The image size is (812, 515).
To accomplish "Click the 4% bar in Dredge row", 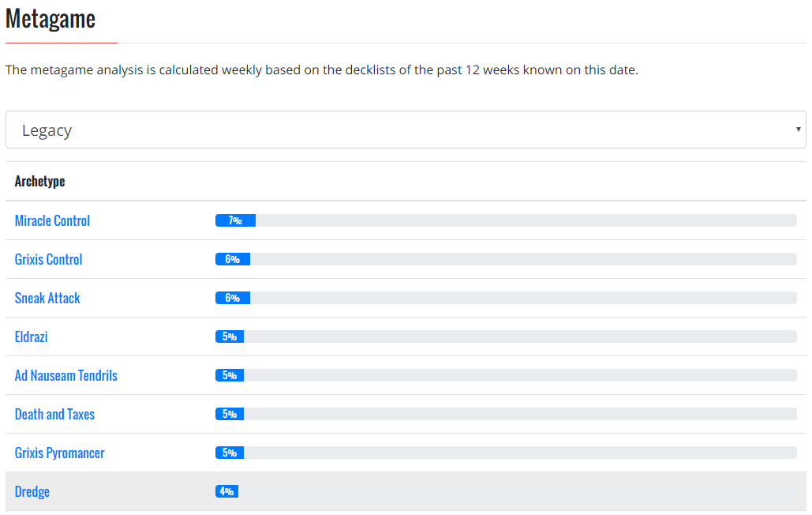I will (x=226, y=491).
